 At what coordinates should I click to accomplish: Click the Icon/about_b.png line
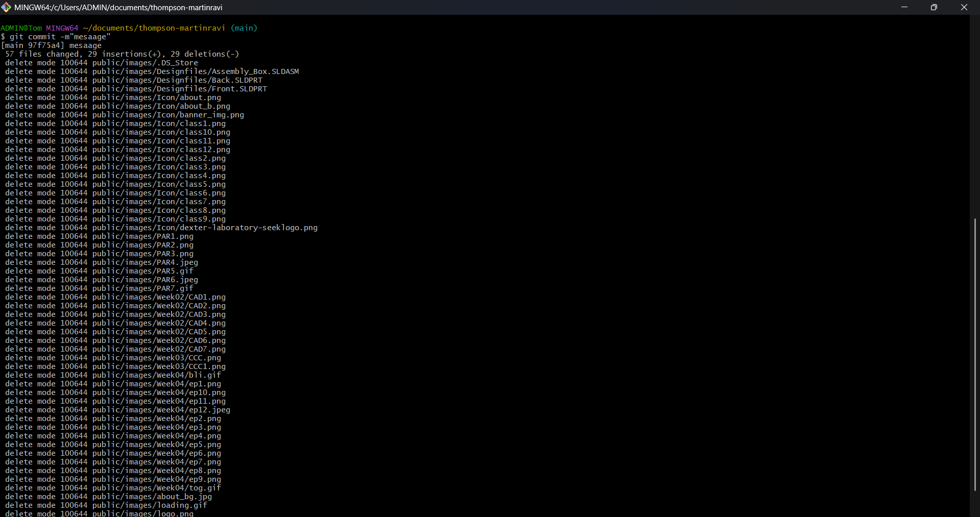click(x=118, y=106)
